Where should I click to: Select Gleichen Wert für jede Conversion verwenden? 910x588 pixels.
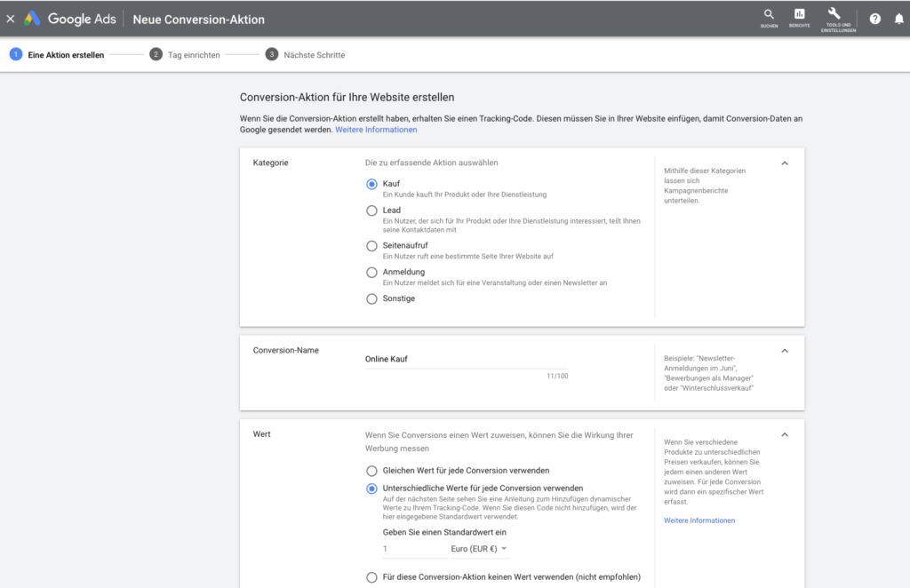[x=371, y=471]
